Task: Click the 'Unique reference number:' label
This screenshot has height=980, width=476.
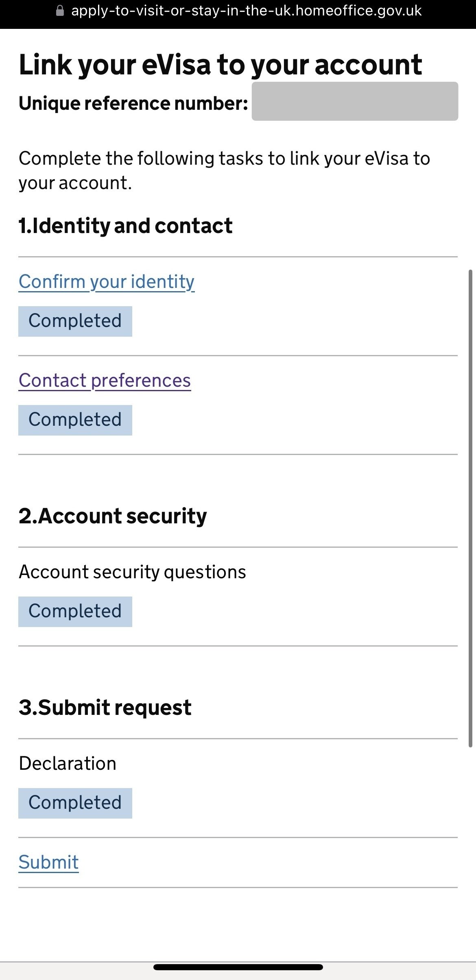Action: [133, 103]
